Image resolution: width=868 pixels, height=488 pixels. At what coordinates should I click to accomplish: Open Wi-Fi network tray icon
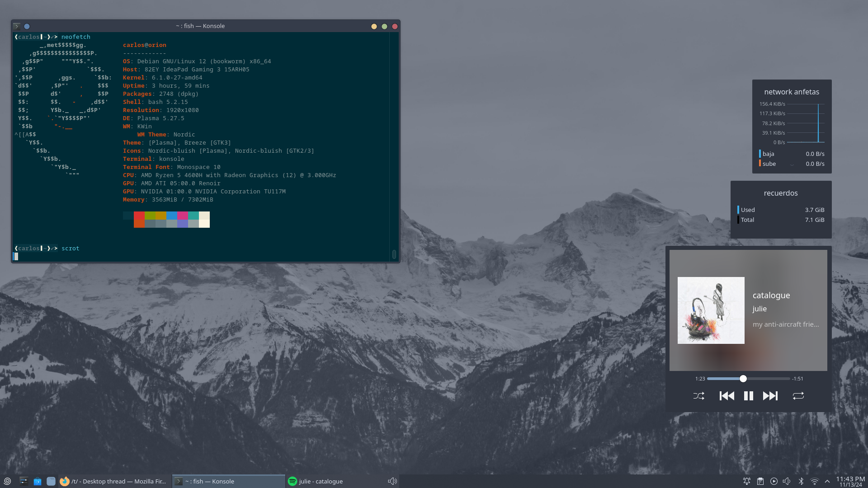pyautogui.click(x=814, y=481)
